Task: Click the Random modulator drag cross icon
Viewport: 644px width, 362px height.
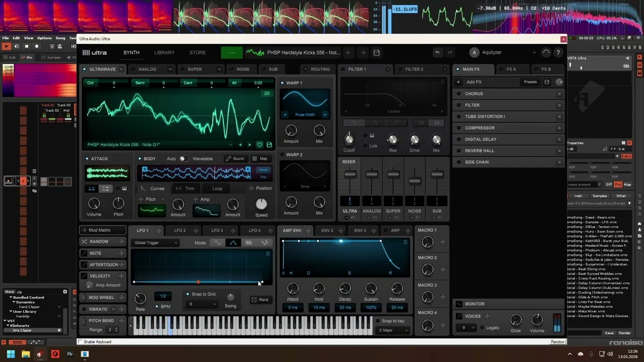Action: (x=121, y=242)
